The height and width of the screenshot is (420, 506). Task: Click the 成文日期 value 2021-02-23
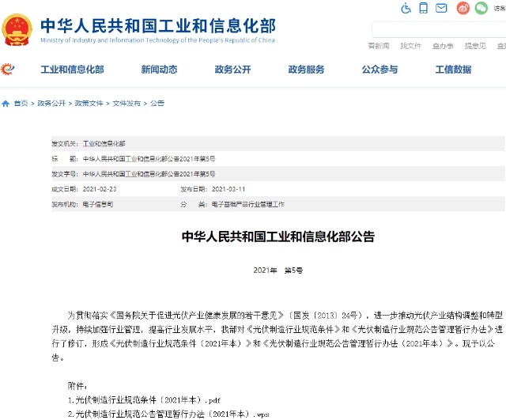point(100,189)
